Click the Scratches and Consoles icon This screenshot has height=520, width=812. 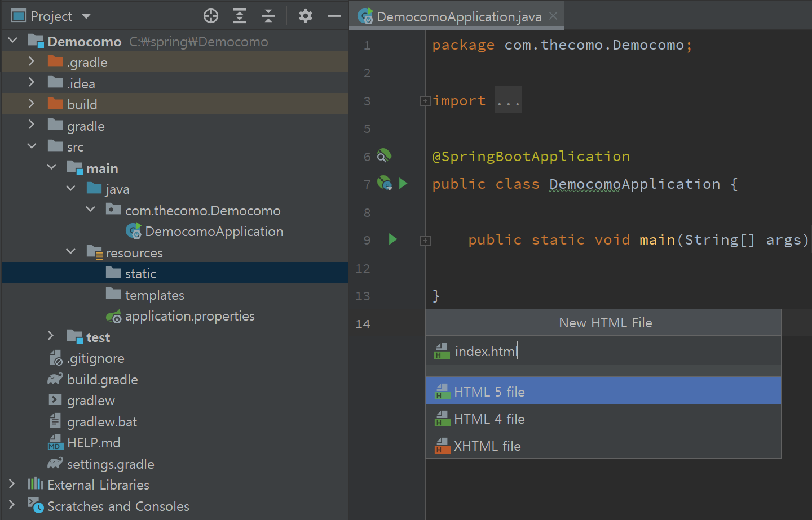36,506
